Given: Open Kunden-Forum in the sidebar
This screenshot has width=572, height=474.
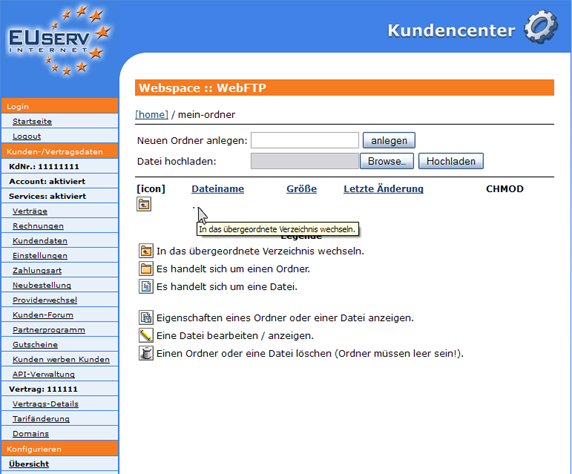Looking at the screenshot, I should tap(43, 315).
